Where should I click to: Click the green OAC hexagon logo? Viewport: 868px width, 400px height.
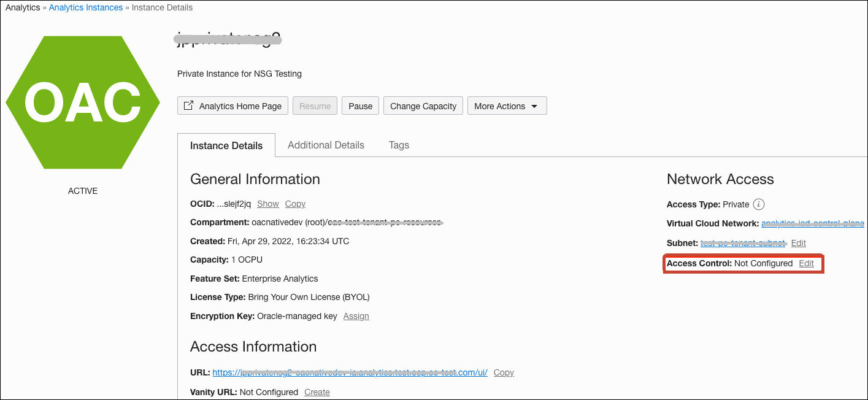point(83,102)
